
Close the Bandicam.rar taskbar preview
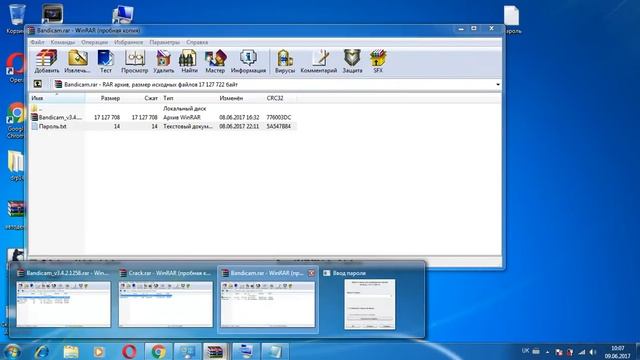point(311,273)
